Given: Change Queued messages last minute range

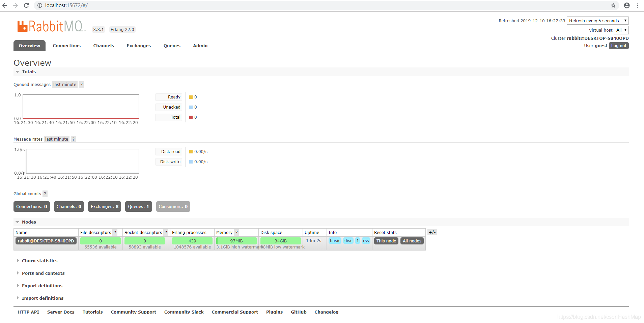Looking at the screenshot, I should [65, 85].
